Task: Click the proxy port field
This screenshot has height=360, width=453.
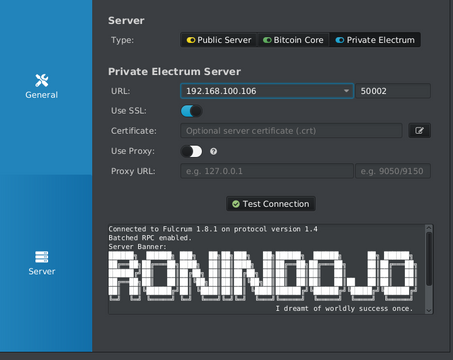Action: click(393, 171)
